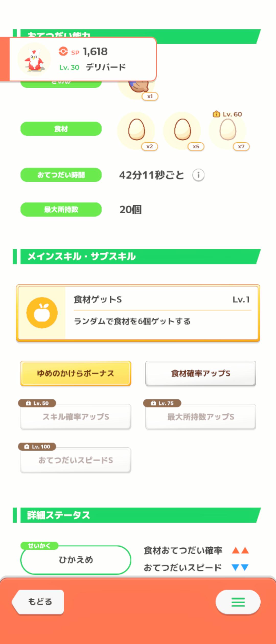276x644 pixels.
Task: Select the first egg ingredient x2
Action: point(136,130)
